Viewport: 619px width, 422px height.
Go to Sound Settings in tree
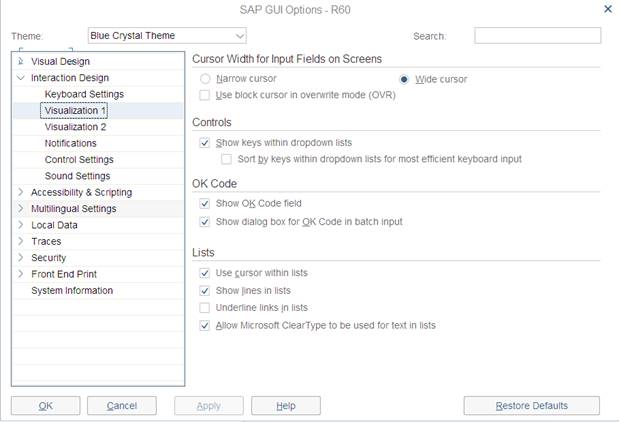tap(77, 176)
